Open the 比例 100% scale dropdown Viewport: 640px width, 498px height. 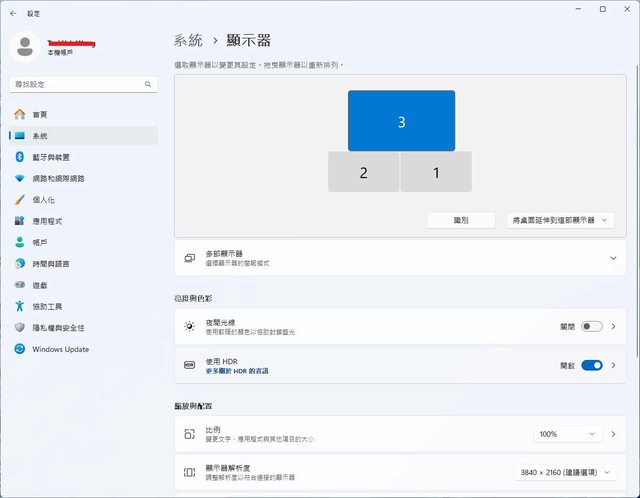pyautogui.click(x=566, y=434)
